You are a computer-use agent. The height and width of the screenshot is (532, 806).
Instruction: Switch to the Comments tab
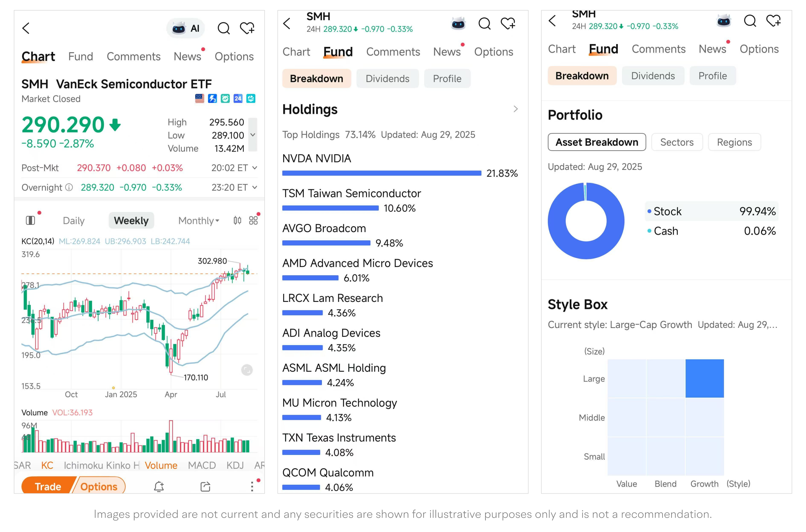[133, 56]
